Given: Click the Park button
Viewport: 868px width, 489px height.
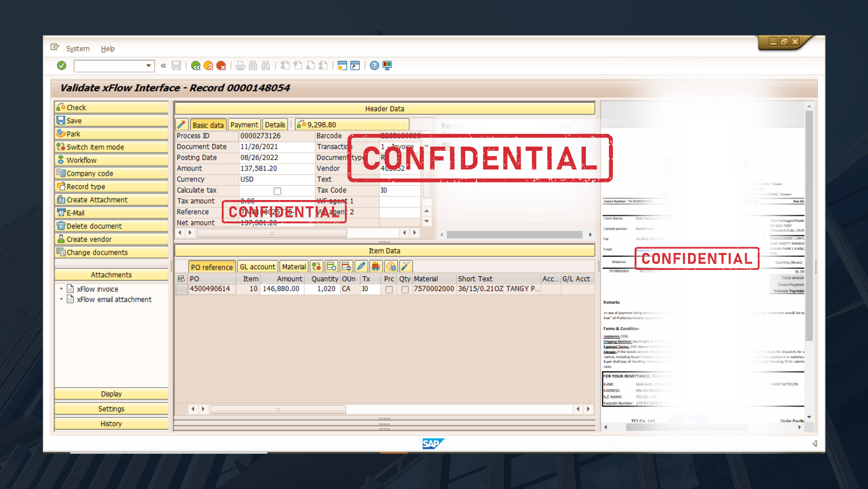Looking at the screenshot, I should point(111,134).
